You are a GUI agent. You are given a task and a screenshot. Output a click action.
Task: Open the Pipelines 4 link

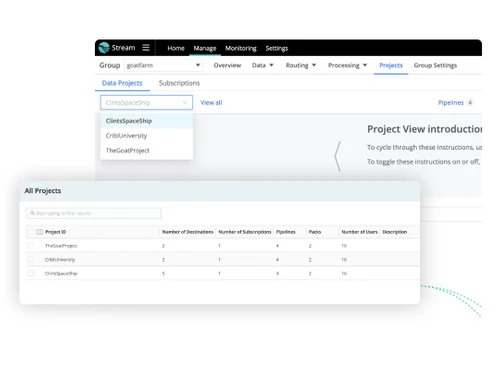[x=455, y=102]
